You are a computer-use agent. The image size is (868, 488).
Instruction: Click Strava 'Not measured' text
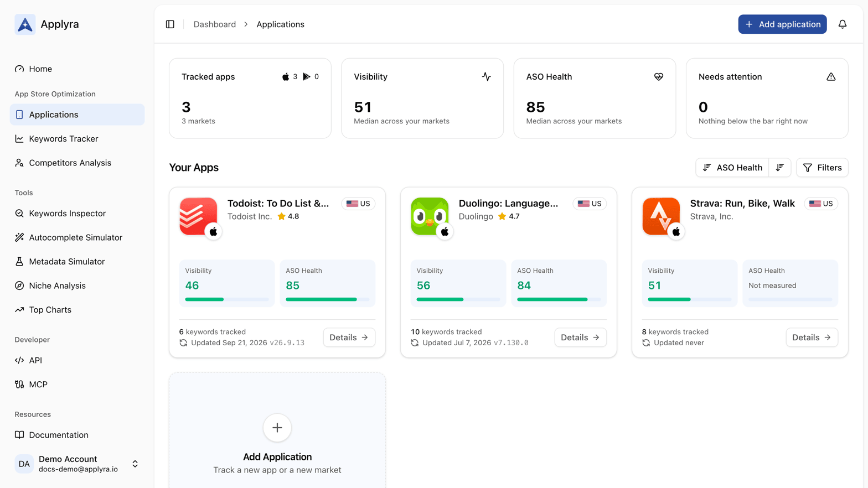pos(772,285)
